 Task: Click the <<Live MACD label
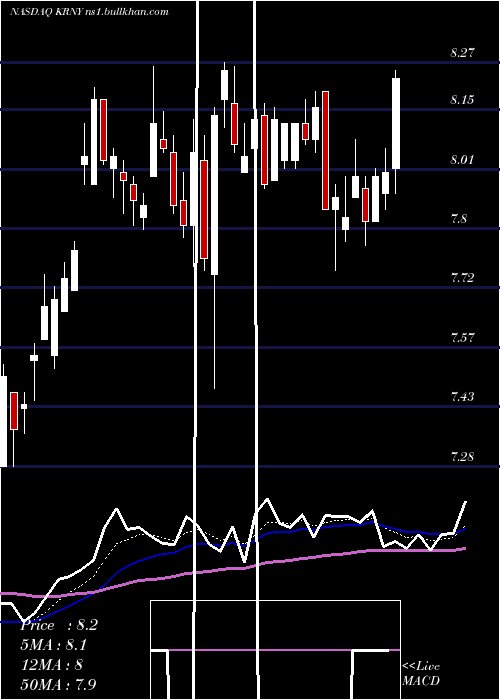click(x=421, y=673)
